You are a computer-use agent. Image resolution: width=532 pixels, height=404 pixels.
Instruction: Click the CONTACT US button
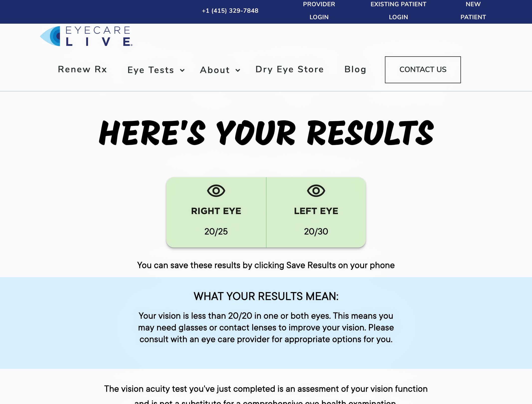coord(423,69)
